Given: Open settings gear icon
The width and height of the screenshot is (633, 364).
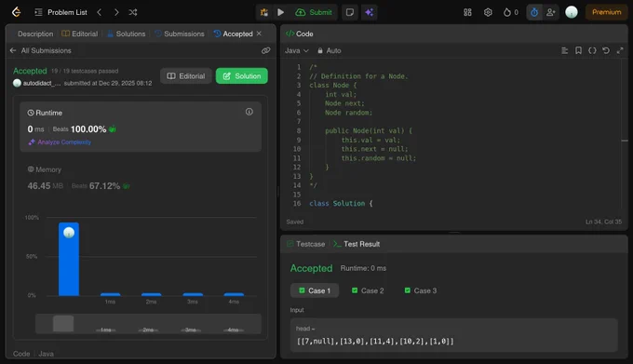Looking at the screenshot, I should [488, 12].
